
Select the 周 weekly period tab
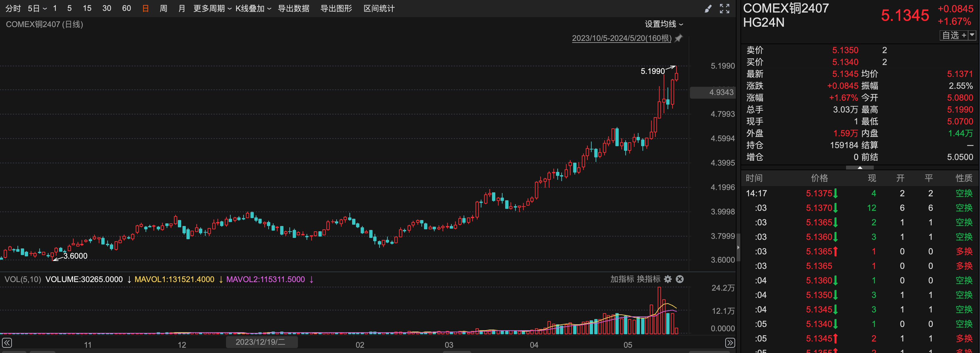[x=164, y=8]
